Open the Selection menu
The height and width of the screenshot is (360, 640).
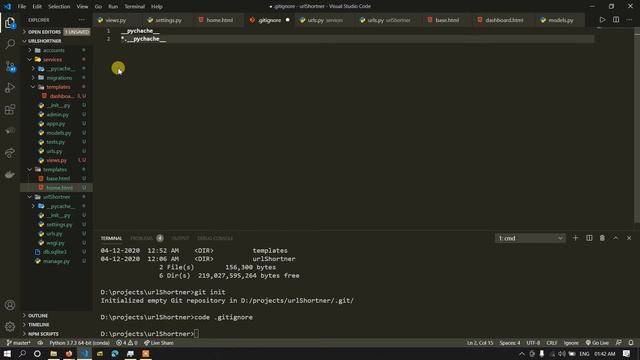pos(59,7)
